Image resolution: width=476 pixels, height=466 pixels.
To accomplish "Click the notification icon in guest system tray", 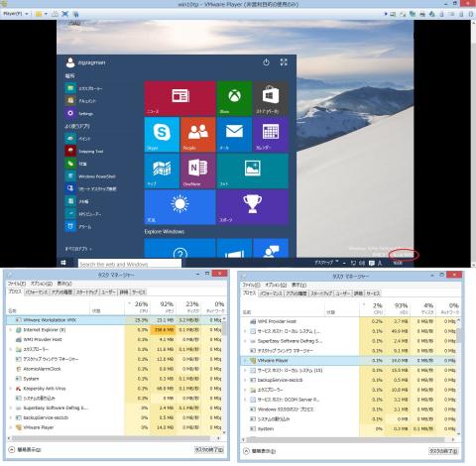I will tap(372, 263).
